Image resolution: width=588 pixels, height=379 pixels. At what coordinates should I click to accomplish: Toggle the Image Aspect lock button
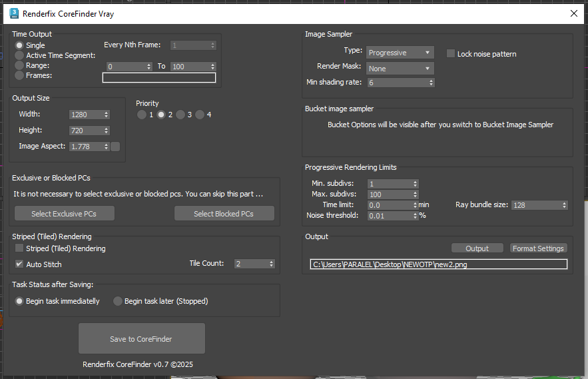[x=115, y=147]
